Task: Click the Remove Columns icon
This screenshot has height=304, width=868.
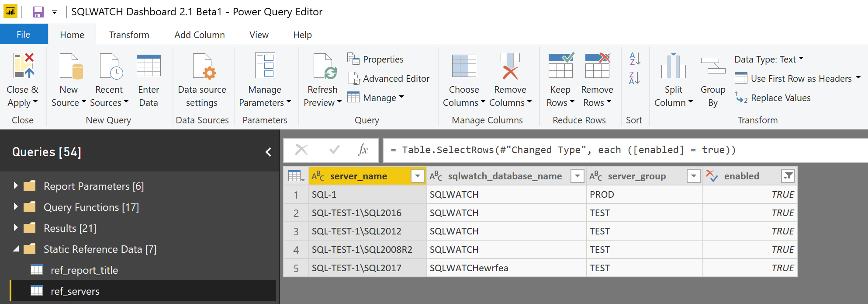Action: click(510, 66)
